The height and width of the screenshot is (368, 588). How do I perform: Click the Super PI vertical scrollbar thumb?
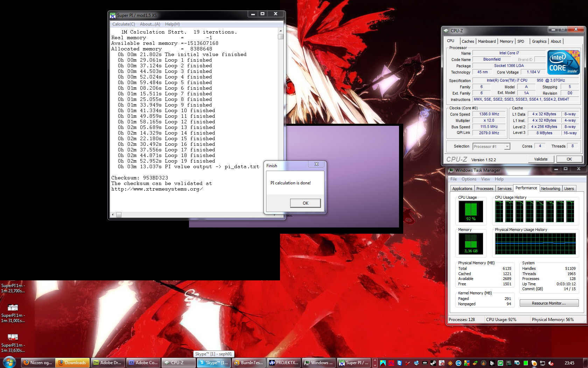coord(281,36)
